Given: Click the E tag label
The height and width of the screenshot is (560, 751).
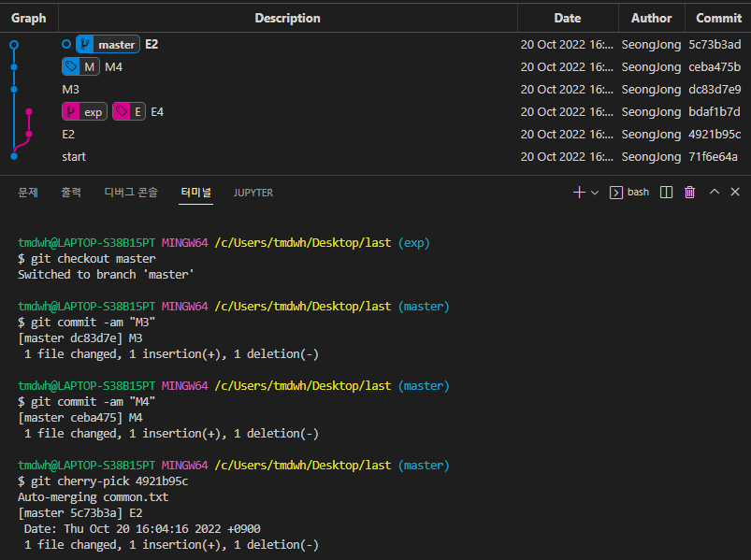Looking at the screenshot, I should [129, 112].
